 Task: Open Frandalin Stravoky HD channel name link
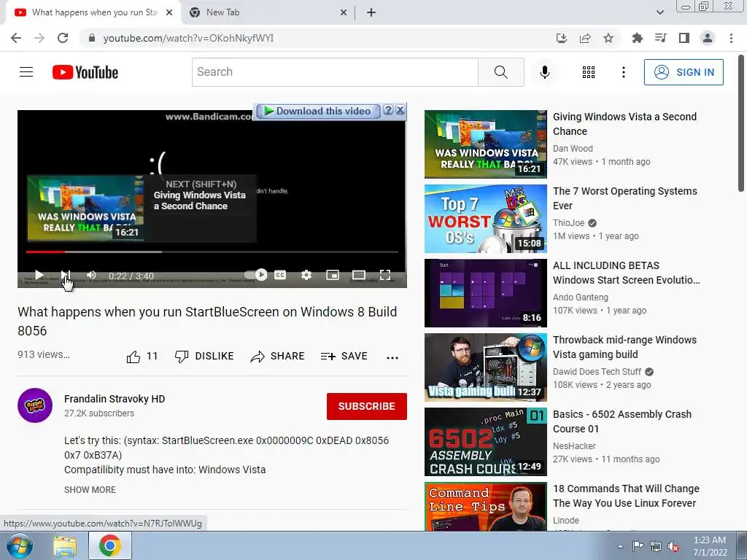coord(115,399)
